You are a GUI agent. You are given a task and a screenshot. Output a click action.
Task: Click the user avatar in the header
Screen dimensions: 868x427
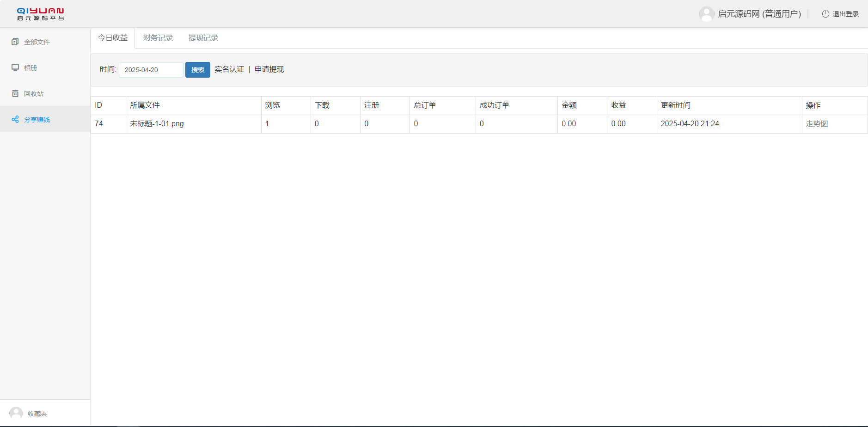[706, 14]
